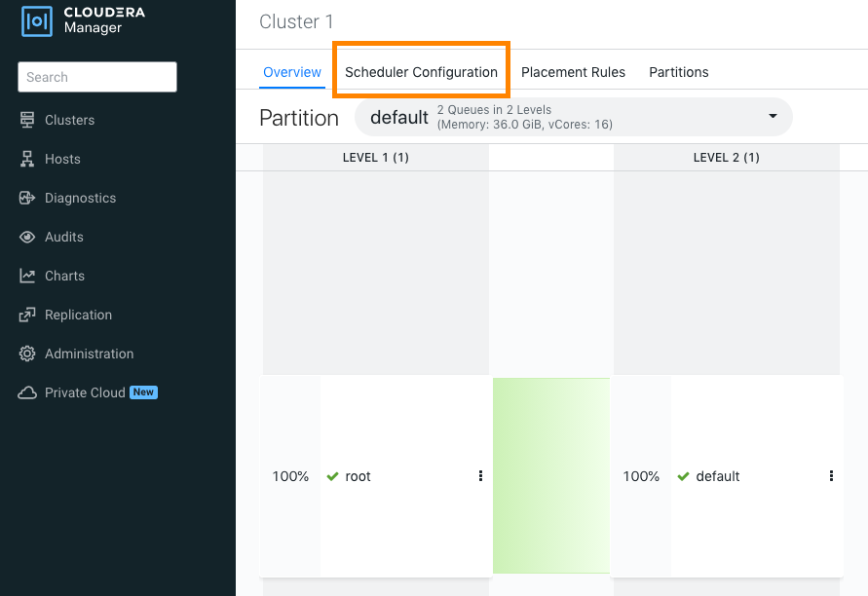Image resolution: width=868 pixels, height=596 pixels.
Task: Open the default queue three-dot menu
Action: tap(831, 476)
